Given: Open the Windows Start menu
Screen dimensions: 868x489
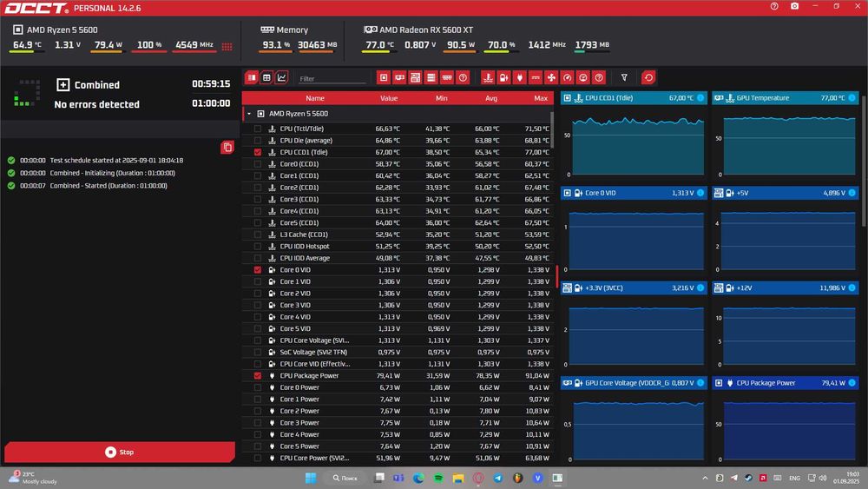Looking at the screenshot, I should [311, 478].
